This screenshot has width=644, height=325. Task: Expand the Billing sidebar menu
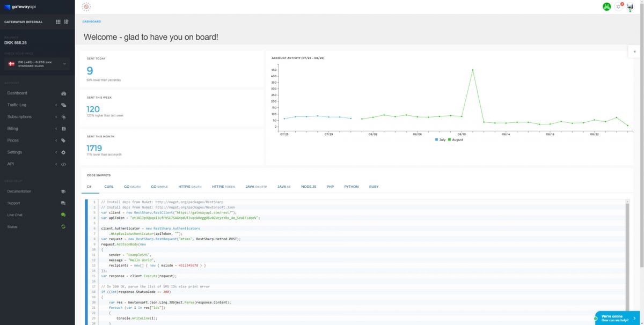click(37, 129)
